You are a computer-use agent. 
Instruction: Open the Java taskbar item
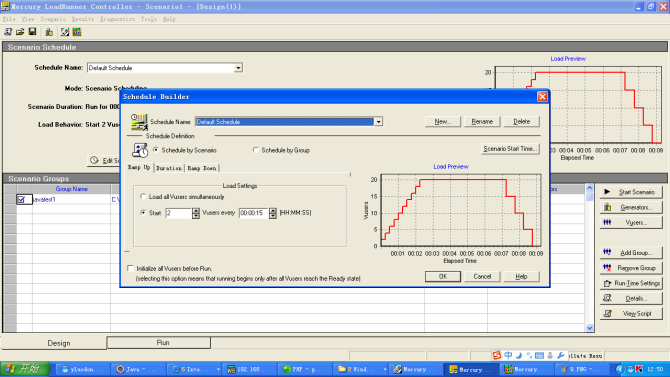pyautogui.click(x=137, y=369)
